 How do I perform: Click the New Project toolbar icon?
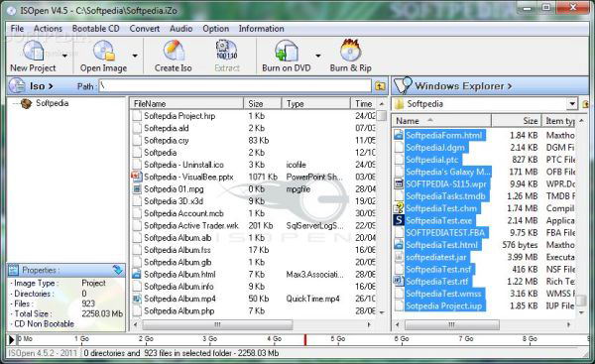34,51
